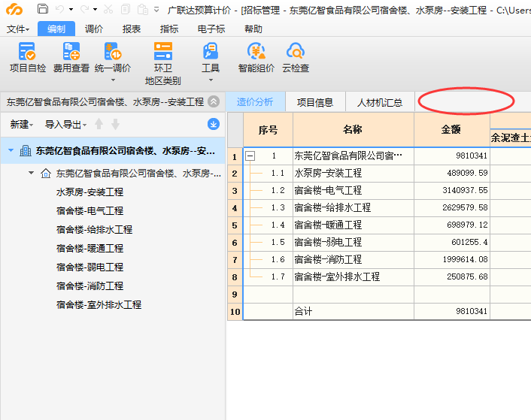Open the 新建 dropdown button

tap(22, 125)
